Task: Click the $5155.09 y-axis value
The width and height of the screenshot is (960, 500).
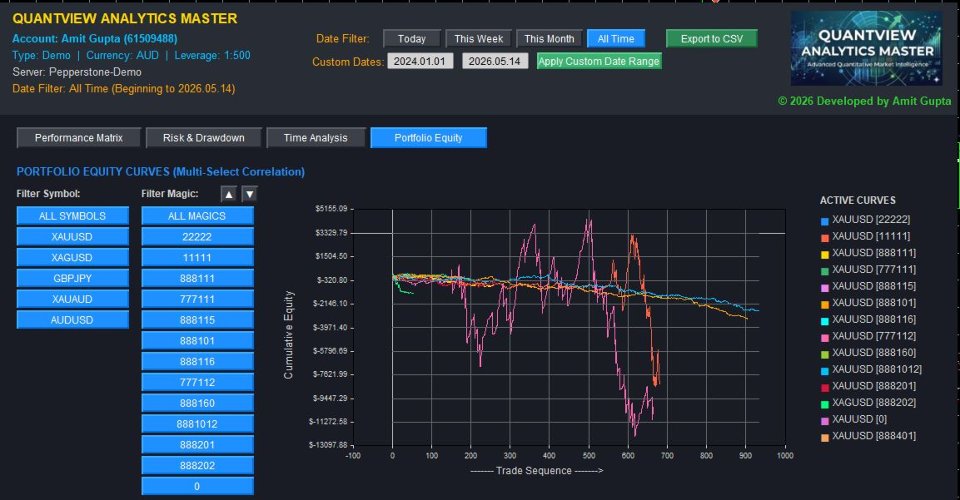Action: coord(331,209)
